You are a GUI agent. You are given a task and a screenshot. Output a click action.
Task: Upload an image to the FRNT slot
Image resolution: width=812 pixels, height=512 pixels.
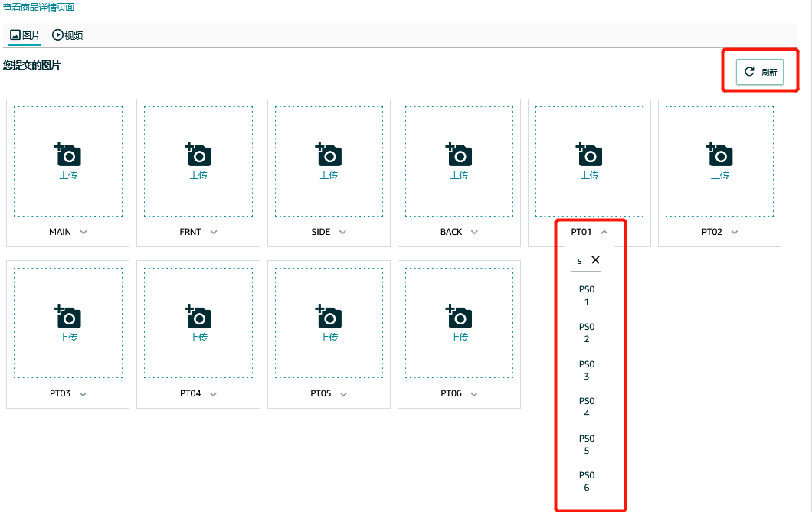click(198, 155)
